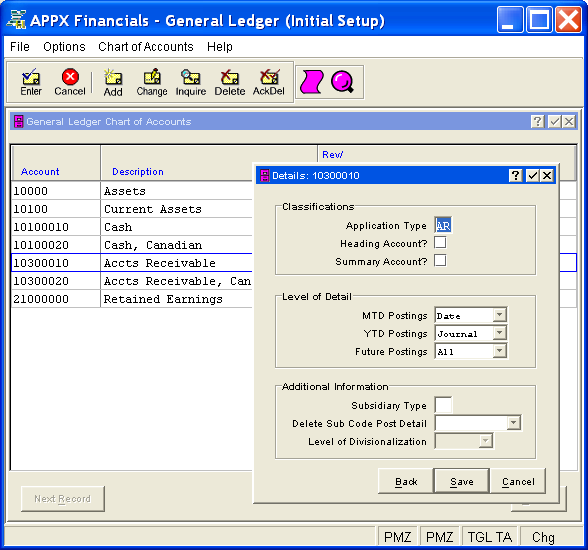
Task: Click the help icon on Chart of Accounts panel
Action: (538, 121)
